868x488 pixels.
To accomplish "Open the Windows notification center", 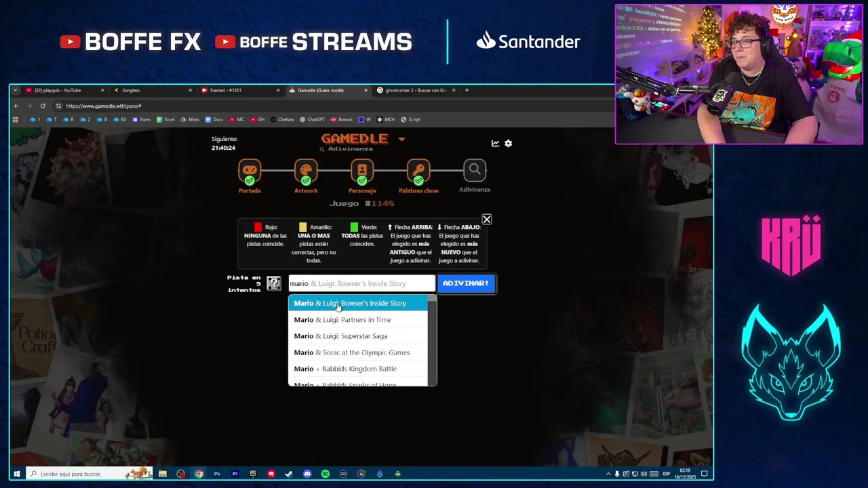I will tap(705, 474).
